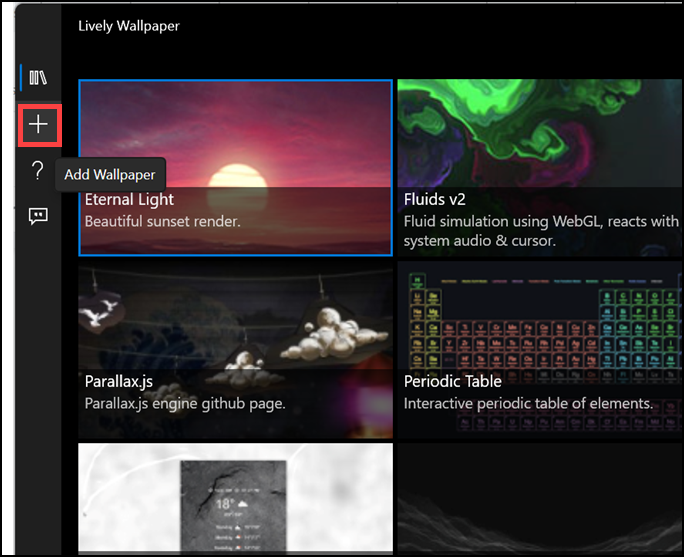Select the Eternal Light wallpaper thumbnail
This screenshot has height=557, width=684.
coord(236,168)
